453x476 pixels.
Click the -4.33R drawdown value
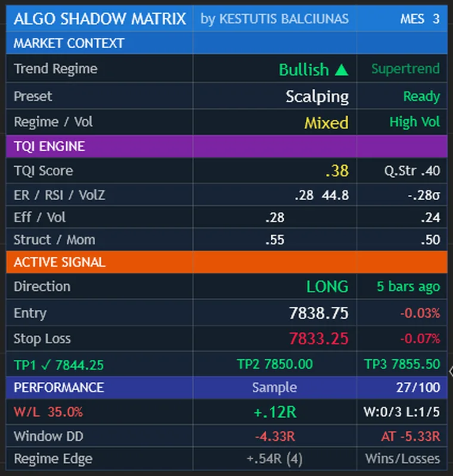(275, 436)
